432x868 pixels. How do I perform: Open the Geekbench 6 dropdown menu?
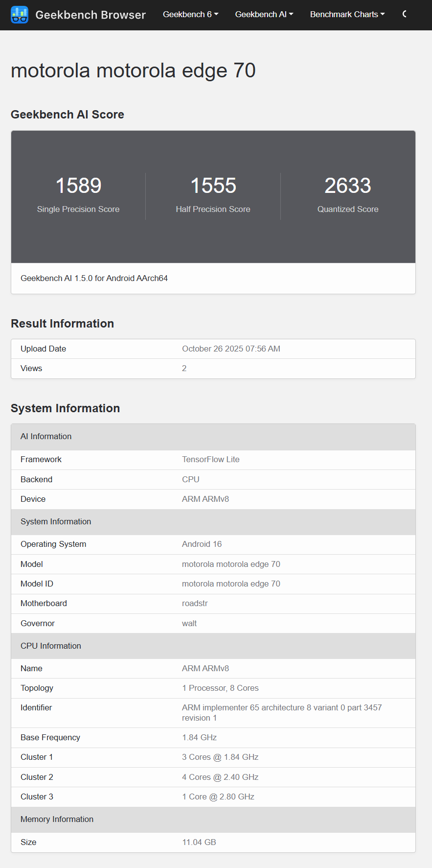pyautogui.click(x=190, y=15)
